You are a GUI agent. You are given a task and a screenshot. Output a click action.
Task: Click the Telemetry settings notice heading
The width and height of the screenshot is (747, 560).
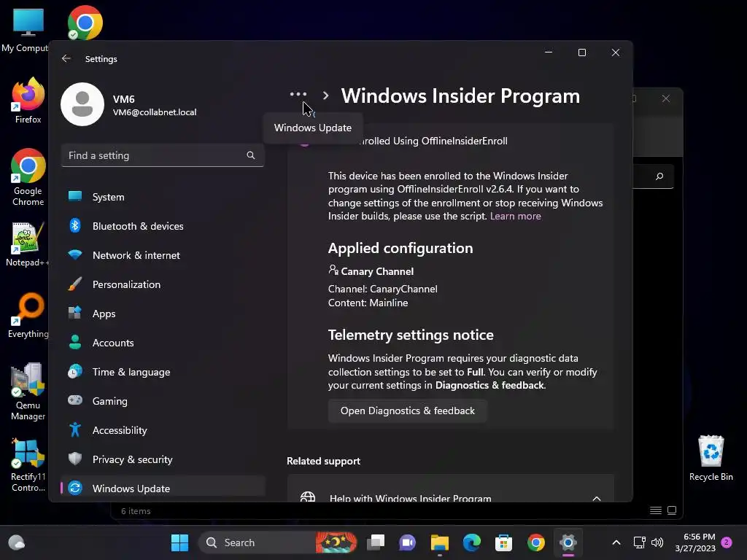tap(411, 335)
